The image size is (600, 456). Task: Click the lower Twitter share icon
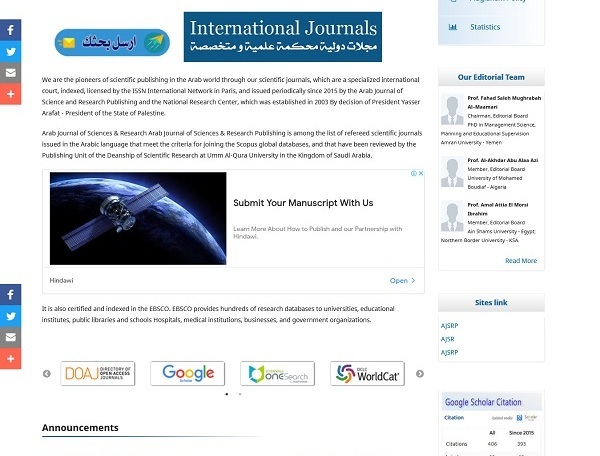click(10, 316)
